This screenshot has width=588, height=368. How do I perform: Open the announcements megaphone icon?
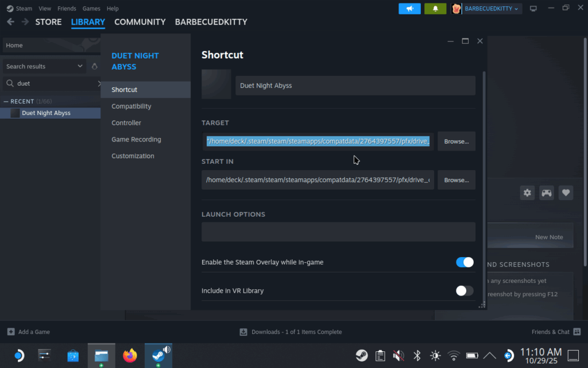(x=409, y=9)
